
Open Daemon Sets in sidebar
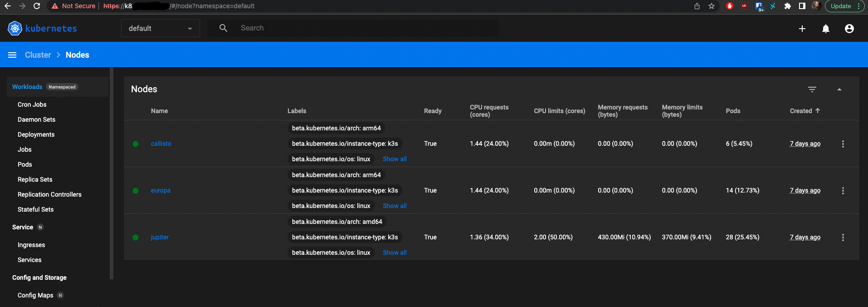tap(36, 119)
